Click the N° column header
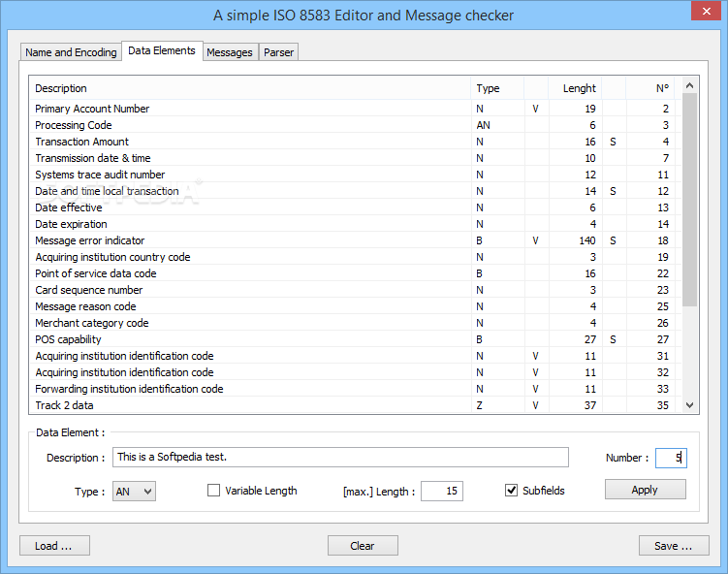 pos(650,88)
